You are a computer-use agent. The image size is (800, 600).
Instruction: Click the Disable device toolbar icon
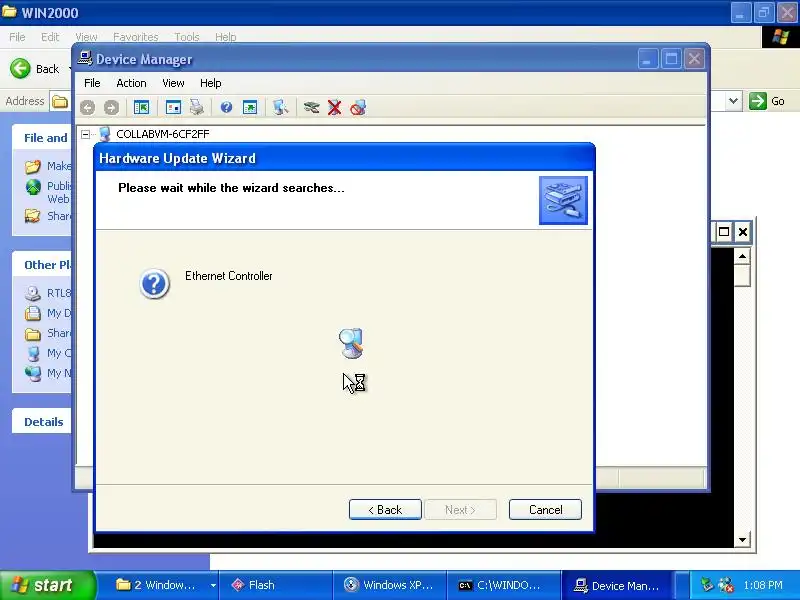click(358, 108)
